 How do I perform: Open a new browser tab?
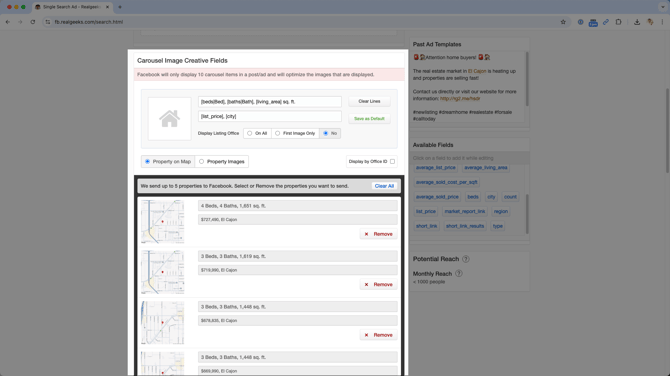(120, 7)
